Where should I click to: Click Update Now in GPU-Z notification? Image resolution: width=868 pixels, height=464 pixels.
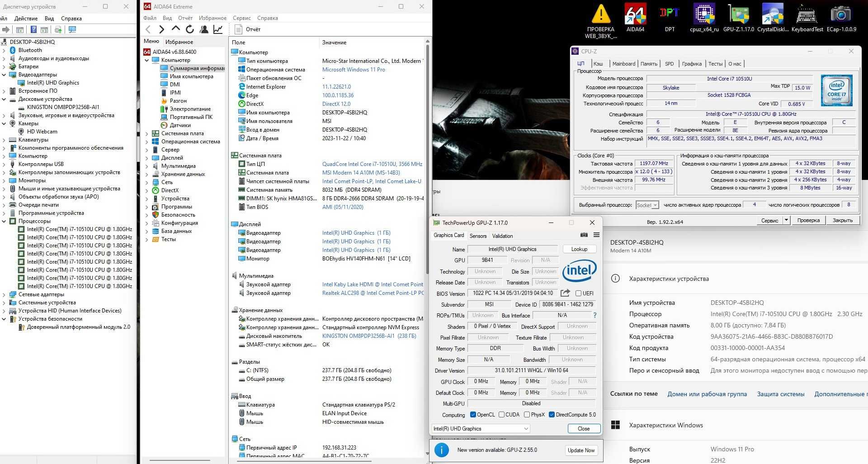tap(581, 450)
